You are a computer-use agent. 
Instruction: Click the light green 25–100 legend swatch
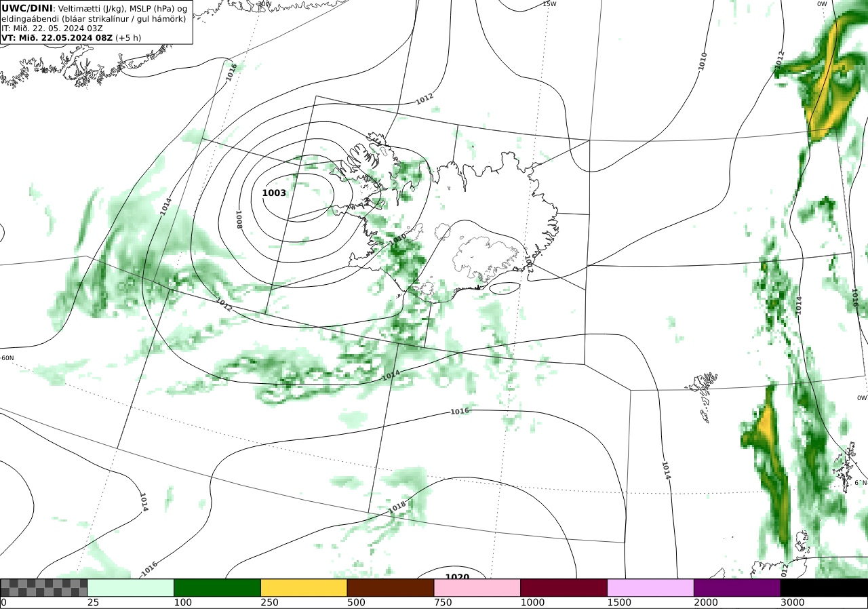click(130, 587)
